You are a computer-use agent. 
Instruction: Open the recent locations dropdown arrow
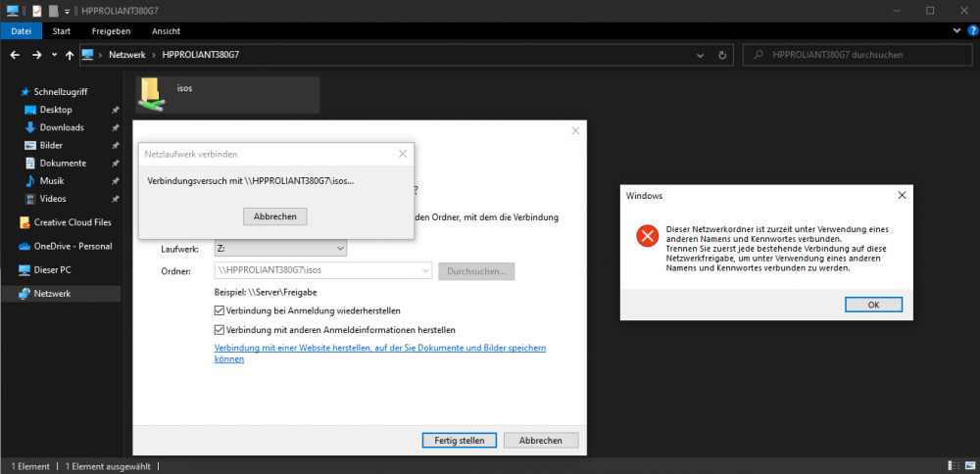click(54, 55)
